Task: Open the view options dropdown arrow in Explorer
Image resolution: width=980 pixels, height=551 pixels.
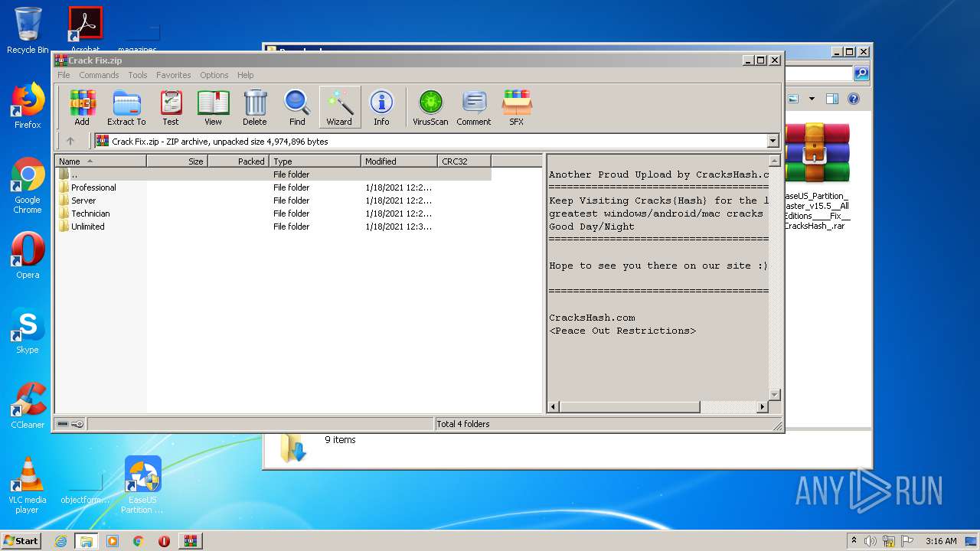Action: pos(812,99)
